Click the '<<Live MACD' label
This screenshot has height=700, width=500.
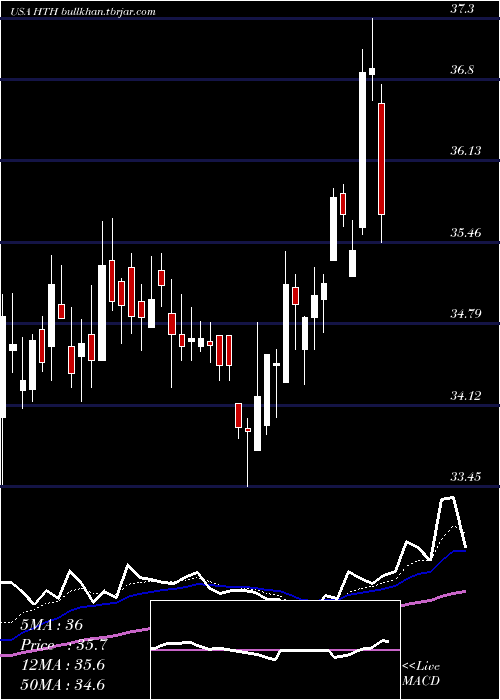421,674
